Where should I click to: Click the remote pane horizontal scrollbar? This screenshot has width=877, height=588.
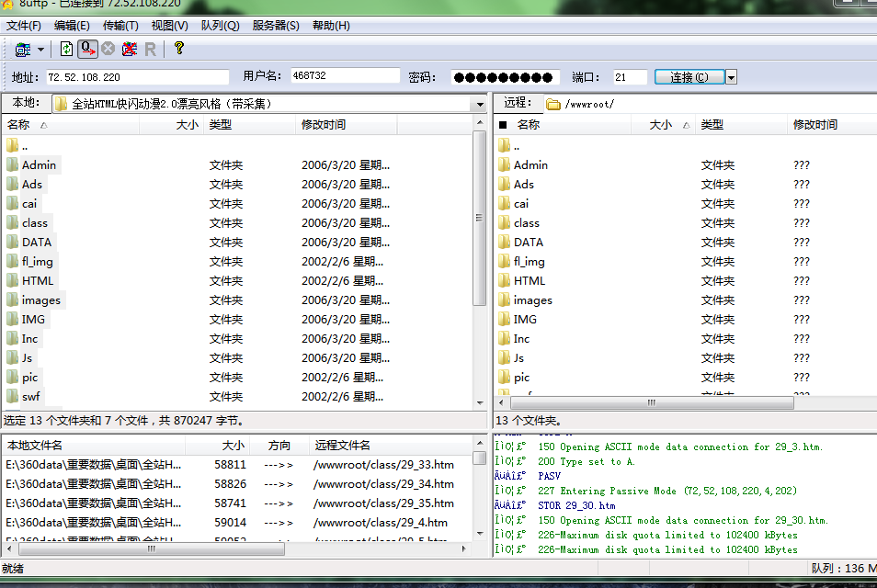653,402
